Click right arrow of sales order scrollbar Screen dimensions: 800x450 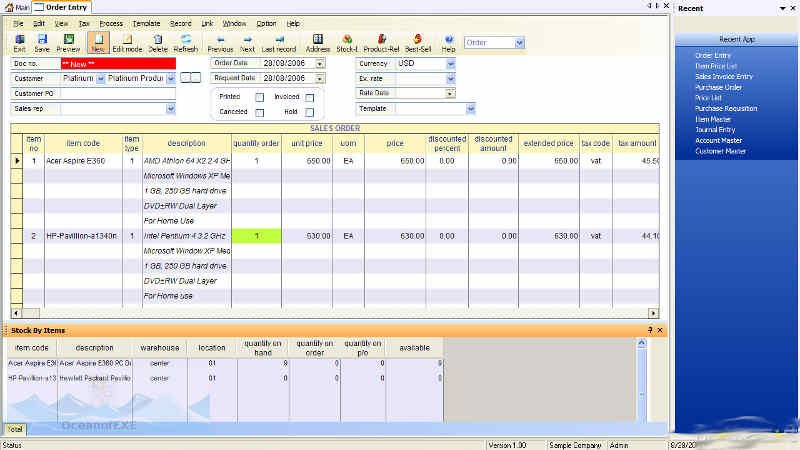(x=654, y=313)
